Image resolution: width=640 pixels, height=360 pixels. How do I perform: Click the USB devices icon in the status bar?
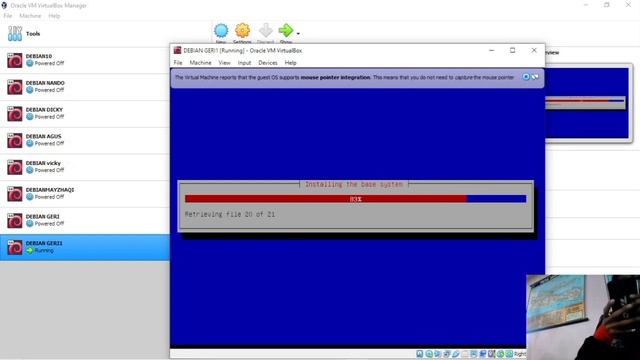tap(456, 354)
